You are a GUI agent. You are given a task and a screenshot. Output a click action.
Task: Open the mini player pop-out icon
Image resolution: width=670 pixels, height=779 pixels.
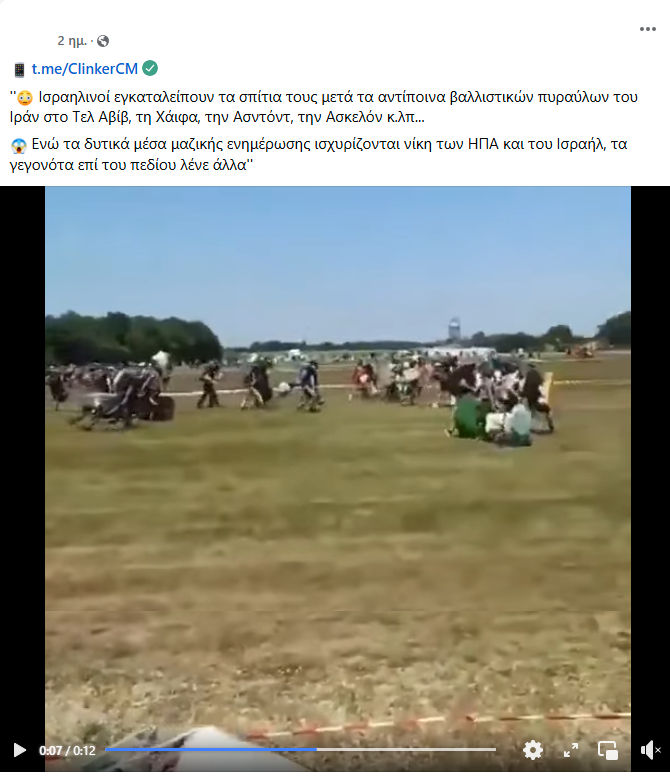click(608, 750)
